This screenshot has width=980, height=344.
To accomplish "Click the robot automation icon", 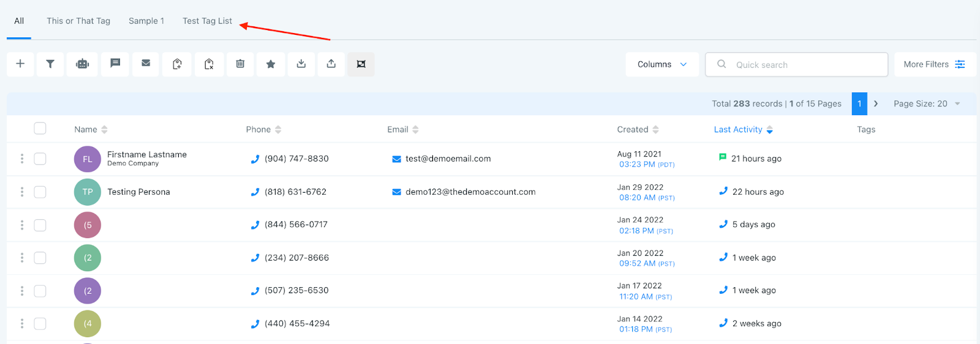I will click(x=83, y=64).
